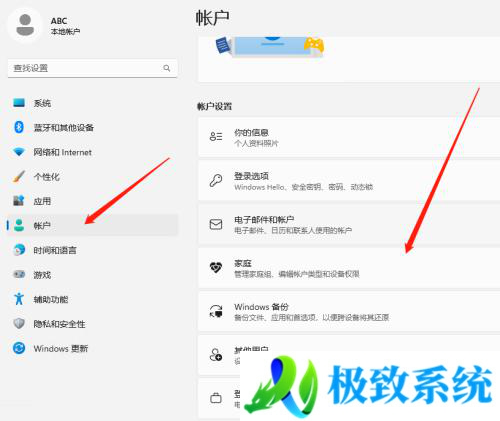The height and width of the screenshot is (421, 500).
Task: Click the magnifier icon in search box
Action: 167,68
